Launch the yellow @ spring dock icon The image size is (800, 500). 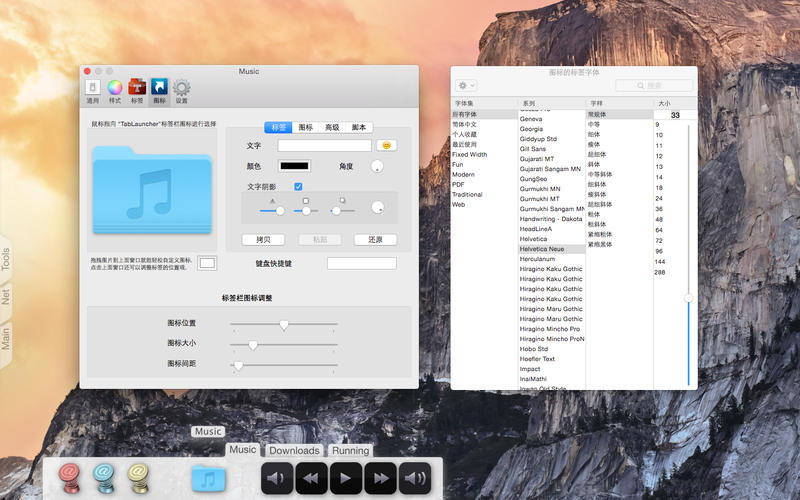tap(138, 478)
